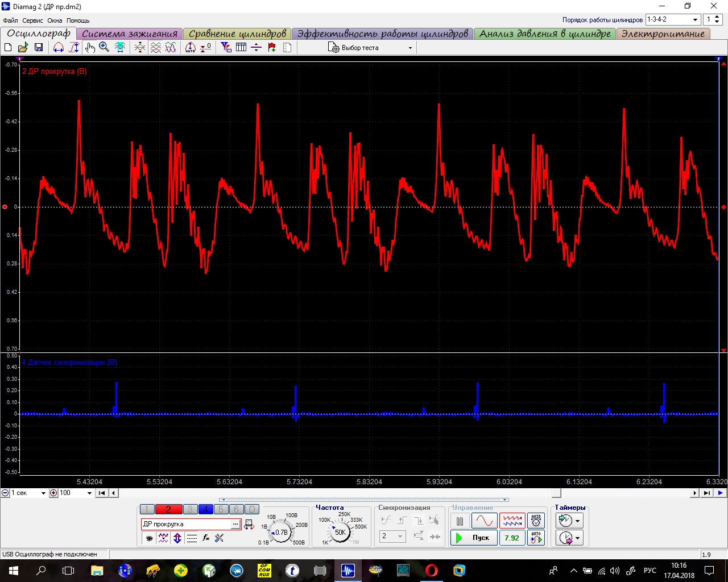Save recording with the floppy disk icon
The height and width of the screenshot is (582, 728).
(39, 48)
